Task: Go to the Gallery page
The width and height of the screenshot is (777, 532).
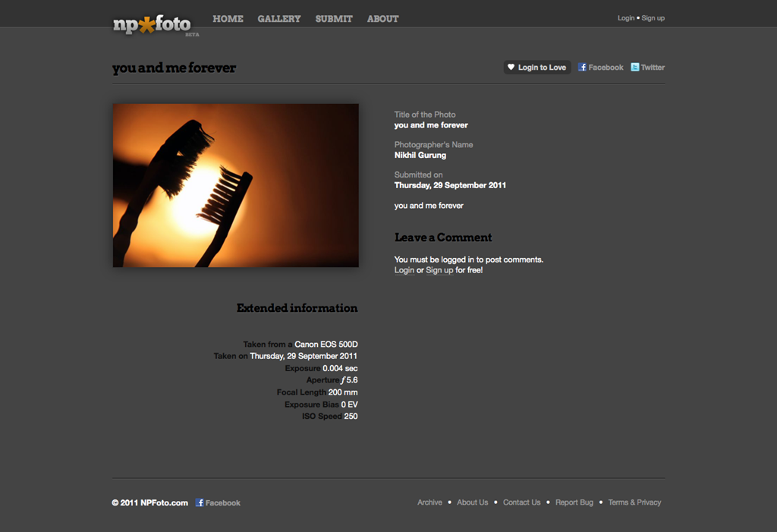Action: [279, 19]
